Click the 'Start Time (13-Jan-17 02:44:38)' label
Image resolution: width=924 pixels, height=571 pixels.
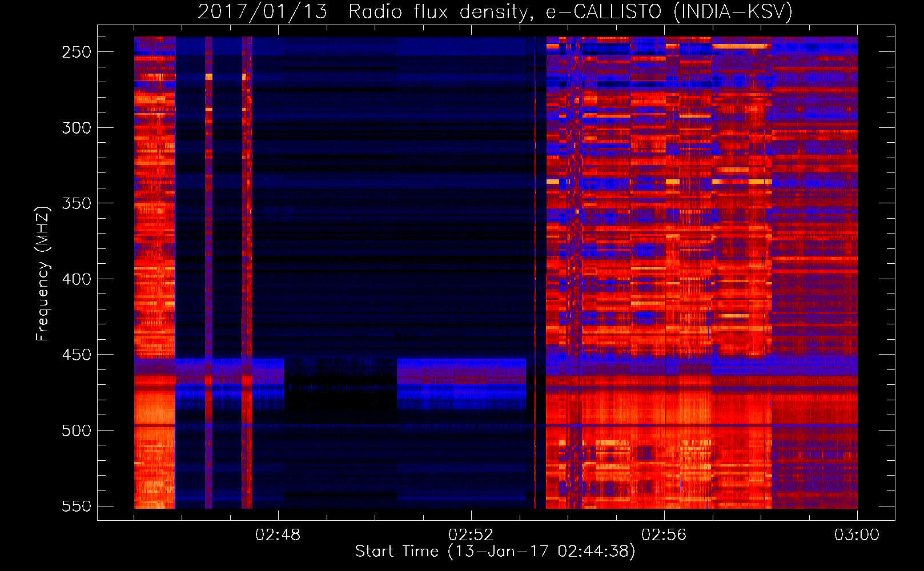495,552
